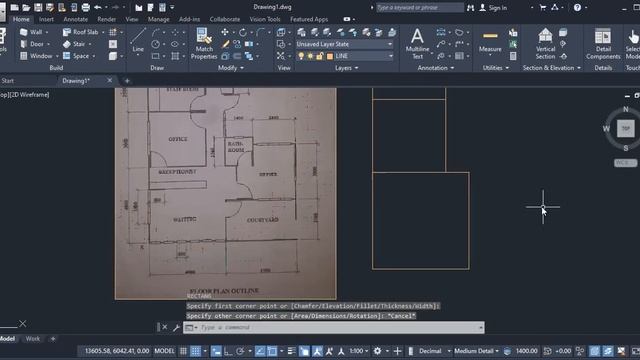
Task: Toggle layer lock padlock icon
Action: [320, 56]
